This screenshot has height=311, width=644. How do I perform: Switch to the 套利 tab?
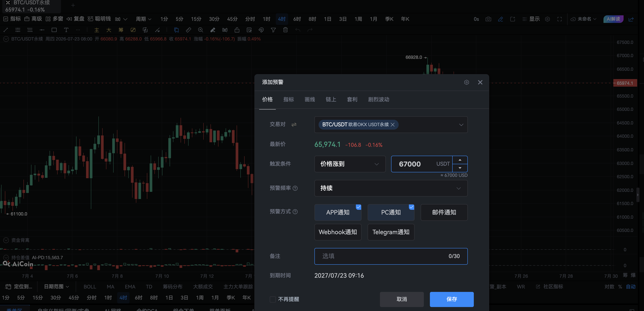[352, 100]
